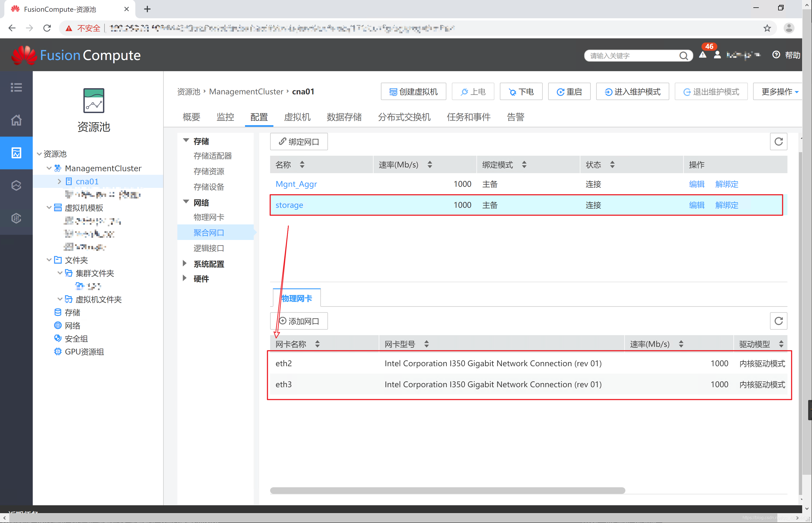Screen dimensions: 812x523
Task: Collapse the 虚拟机模板 tree node
Action: coord(49,208)
